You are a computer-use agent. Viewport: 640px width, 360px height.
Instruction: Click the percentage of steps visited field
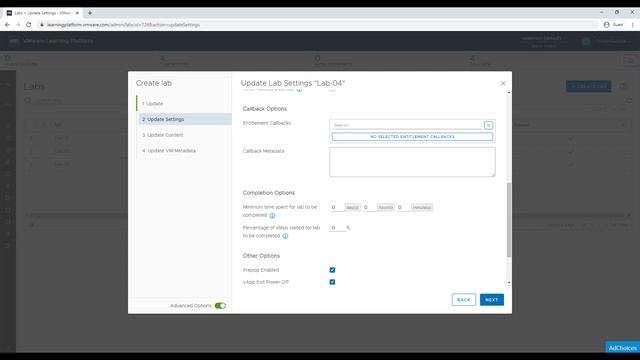point(337,228)
